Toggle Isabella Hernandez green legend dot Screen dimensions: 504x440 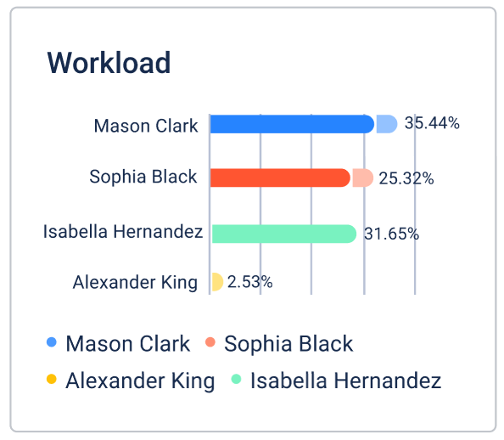point(236,379)
